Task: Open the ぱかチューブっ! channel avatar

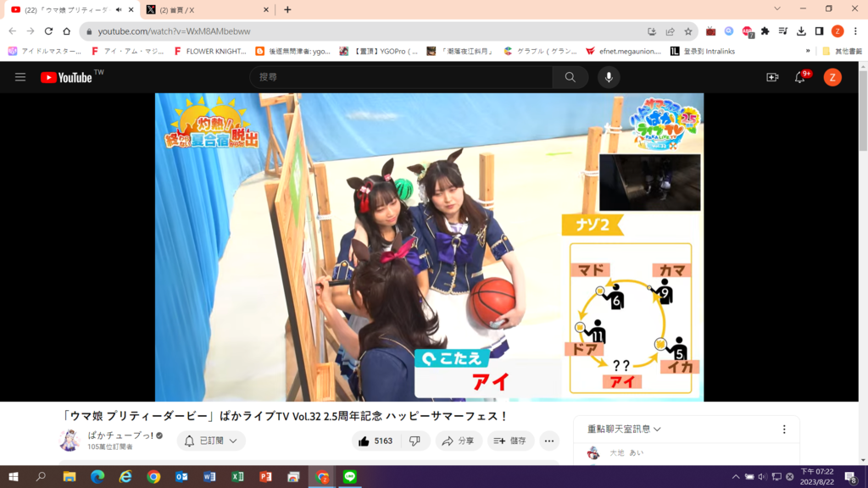Action: point(70,441)
